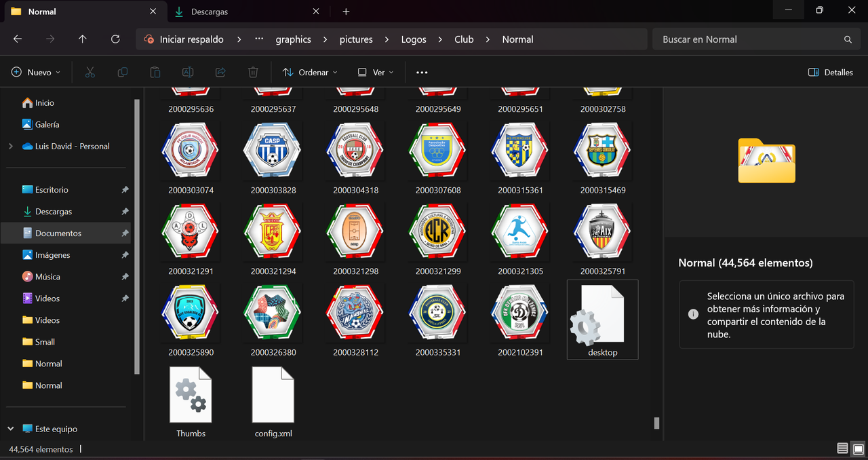The width and height of the screenshot is (868, 460).
Task: Expand Luis David - Personal tree node
Action: pyautogui.click(x=10, y=146)
